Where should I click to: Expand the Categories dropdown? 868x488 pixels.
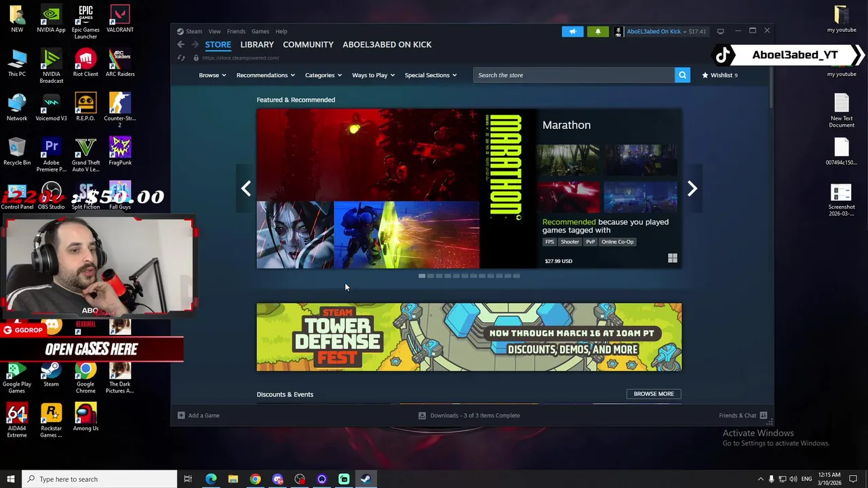323,75
